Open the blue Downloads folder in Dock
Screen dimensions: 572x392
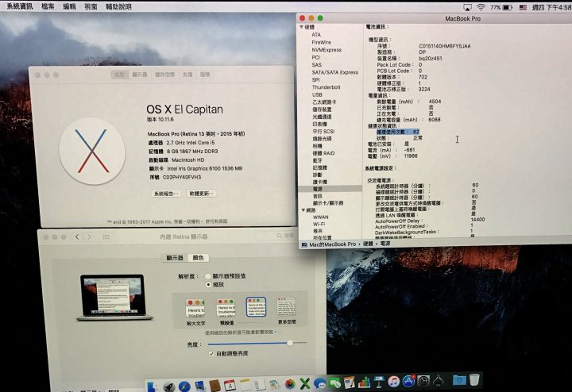[459, 380]
